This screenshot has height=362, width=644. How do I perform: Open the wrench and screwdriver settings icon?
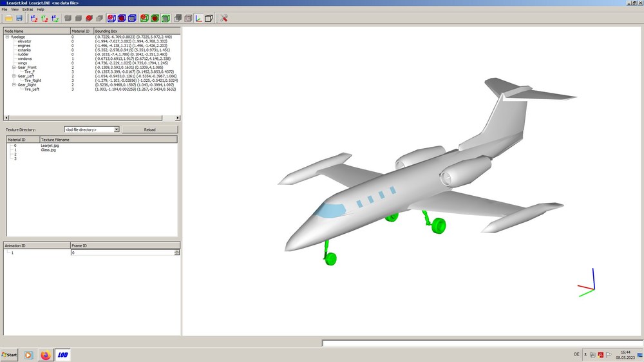(x=224, y=18)
